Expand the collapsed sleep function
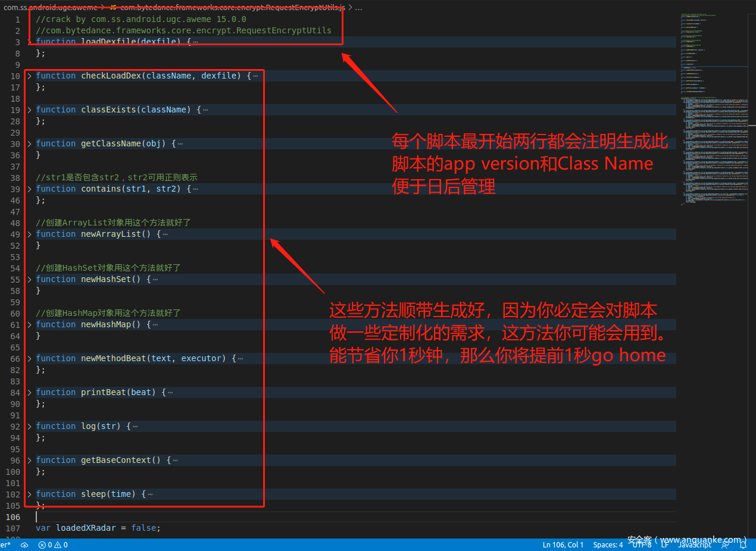The height and width of the screenshot is (551, 756). click(30, 494)
